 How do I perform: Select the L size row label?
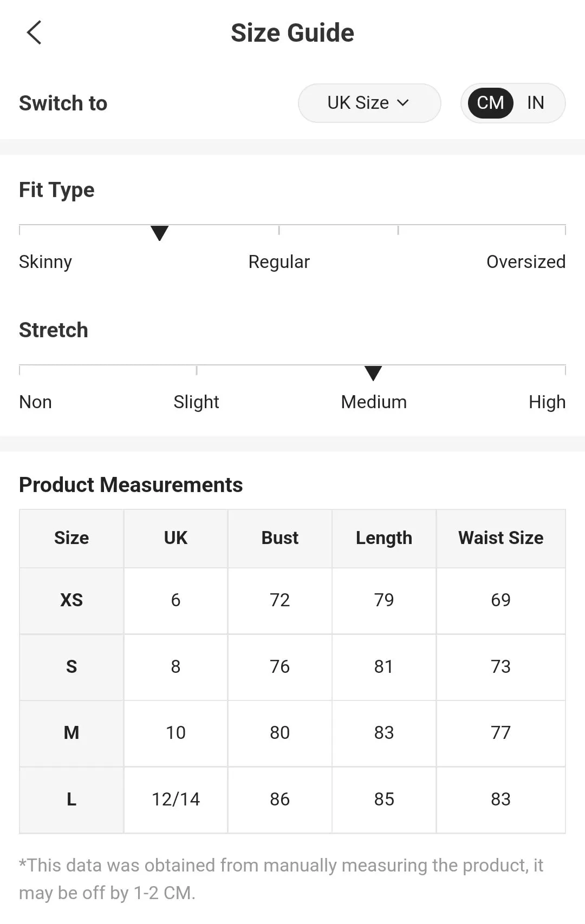pos(71,800)
